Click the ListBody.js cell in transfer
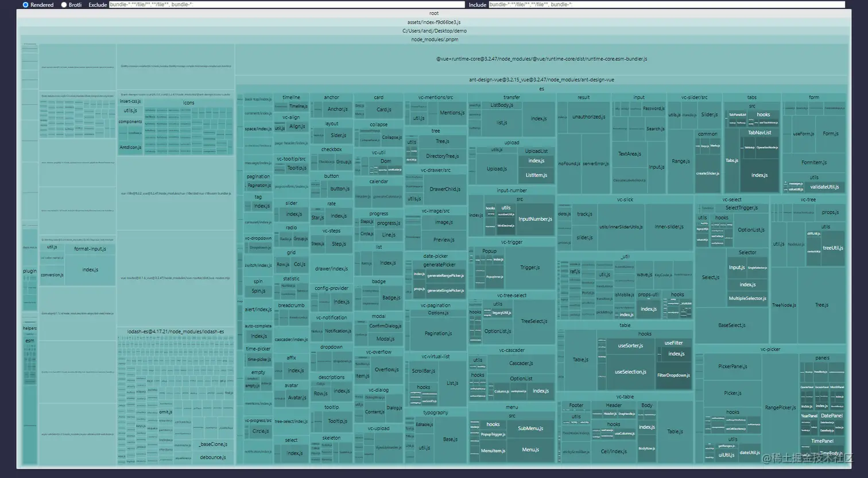868x478 pixels. click(x=502, y=106)
